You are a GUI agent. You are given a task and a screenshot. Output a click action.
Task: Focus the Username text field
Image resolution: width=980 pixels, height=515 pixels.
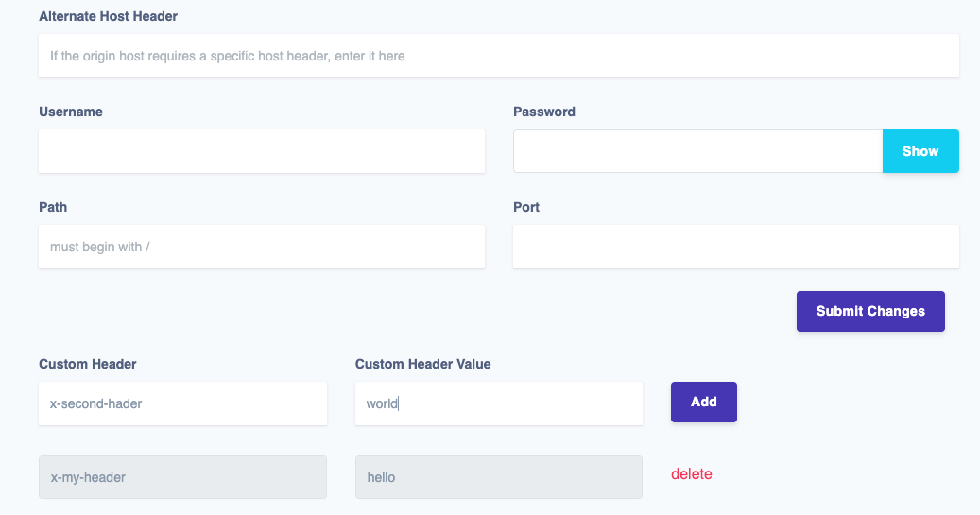pyautogui.click(x=262, y=151)
